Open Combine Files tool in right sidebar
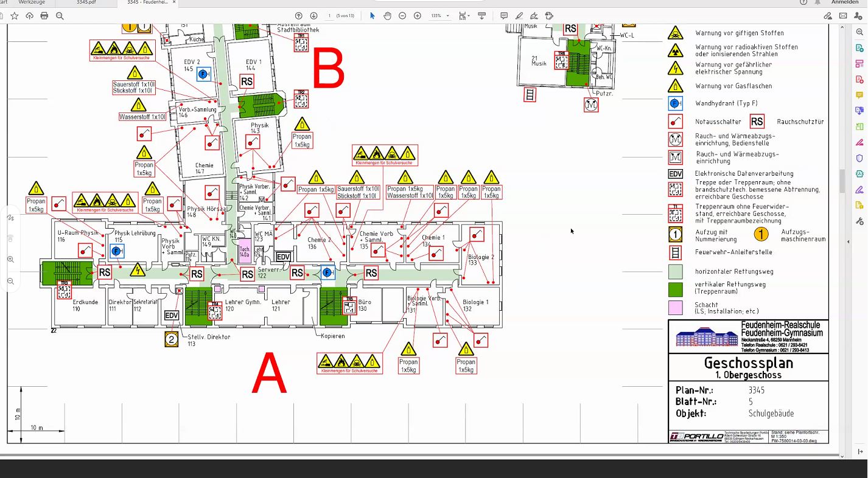 pyautogui.click(x=859, y=111)
